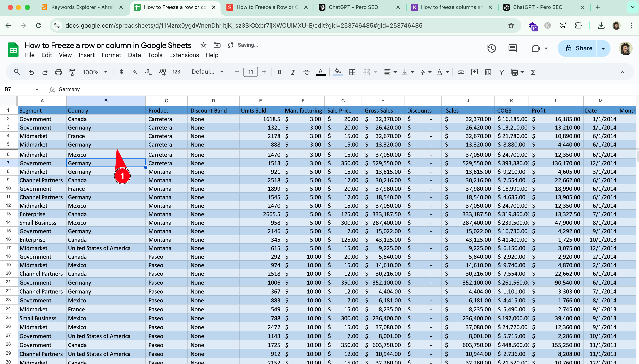The width and height of the screenshot is (639, 364).
Task: Insert a chart
Action: (488, 72)
